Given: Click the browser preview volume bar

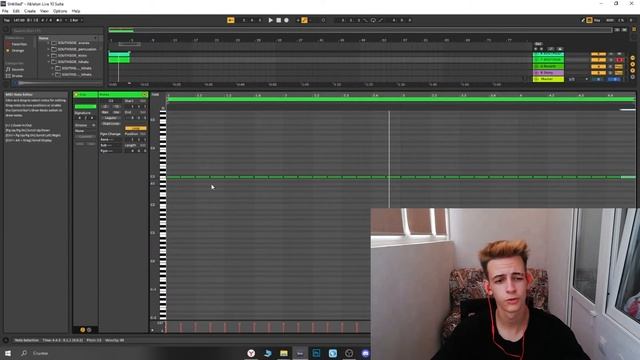Looking at the screenshot, I should pyautogui.click(x=57, y=83).
